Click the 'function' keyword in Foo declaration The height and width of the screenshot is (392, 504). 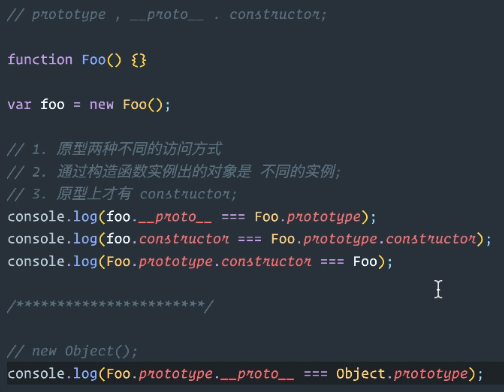(40, 60)
